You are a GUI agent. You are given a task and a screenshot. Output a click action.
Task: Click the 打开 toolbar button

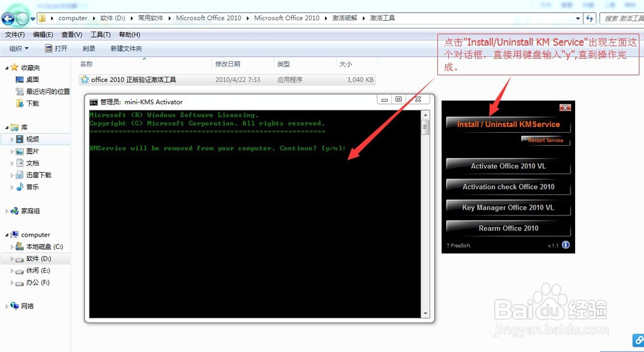tap(56, 48)
